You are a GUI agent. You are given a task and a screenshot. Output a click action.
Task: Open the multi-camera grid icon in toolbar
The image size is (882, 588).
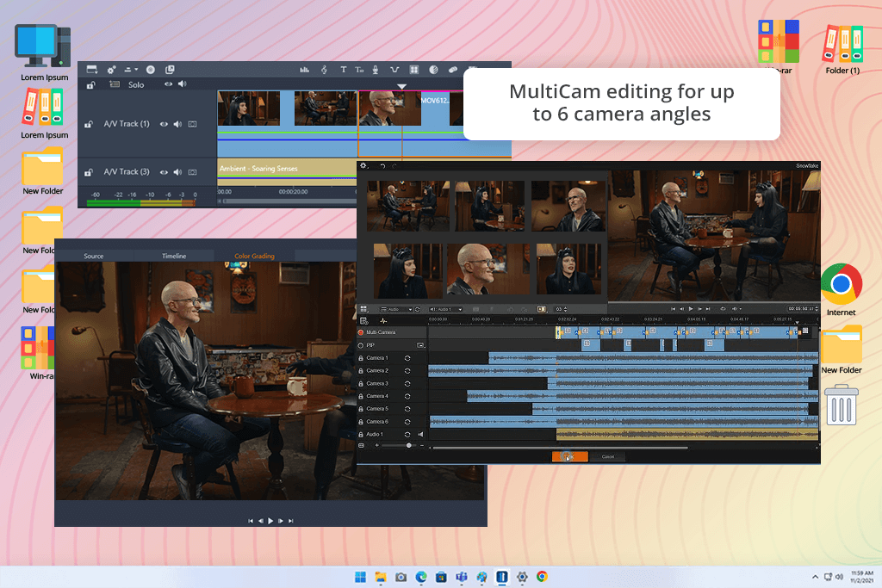point(414,70)
